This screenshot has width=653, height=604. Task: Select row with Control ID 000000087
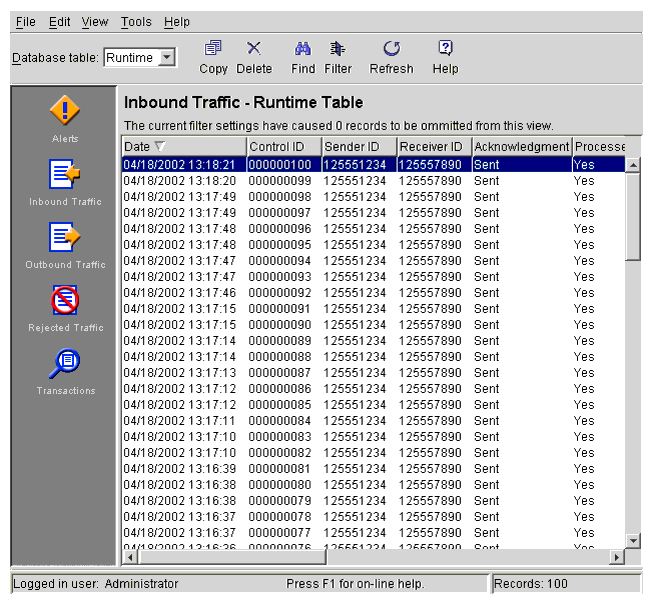click(x=374, y=373)
